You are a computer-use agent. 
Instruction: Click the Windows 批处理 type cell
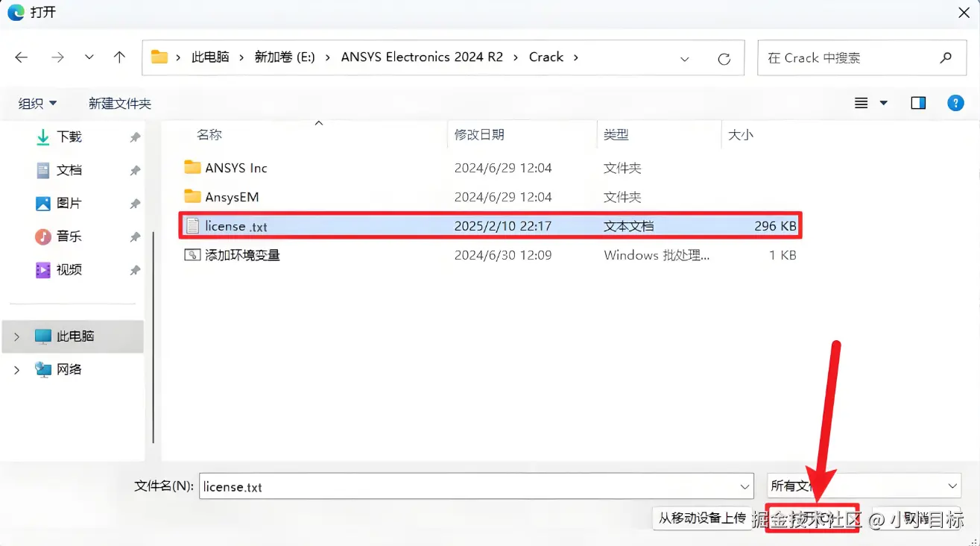(657, 255)
